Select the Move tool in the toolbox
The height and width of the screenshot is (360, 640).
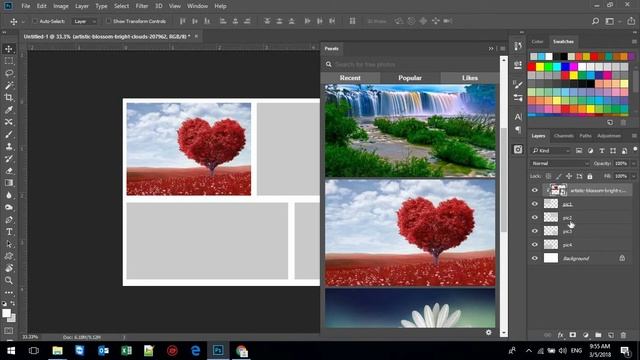point(9,49)
